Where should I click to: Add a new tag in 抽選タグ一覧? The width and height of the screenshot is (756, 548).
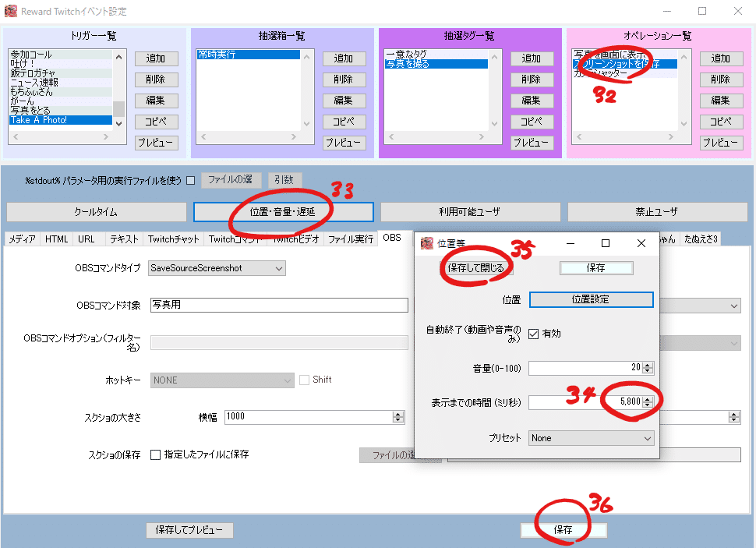(x=532, y=58)
